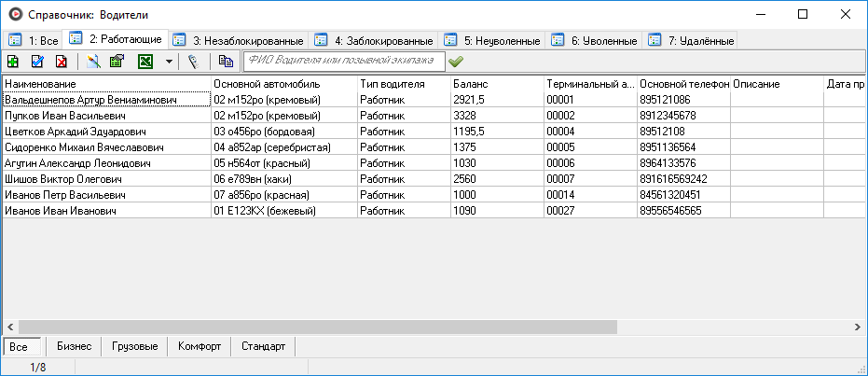Switch to the '3: Незаблокированные' tab
Image resolution: width=868 pixels, height=376 pixels.
coord(239,41)
